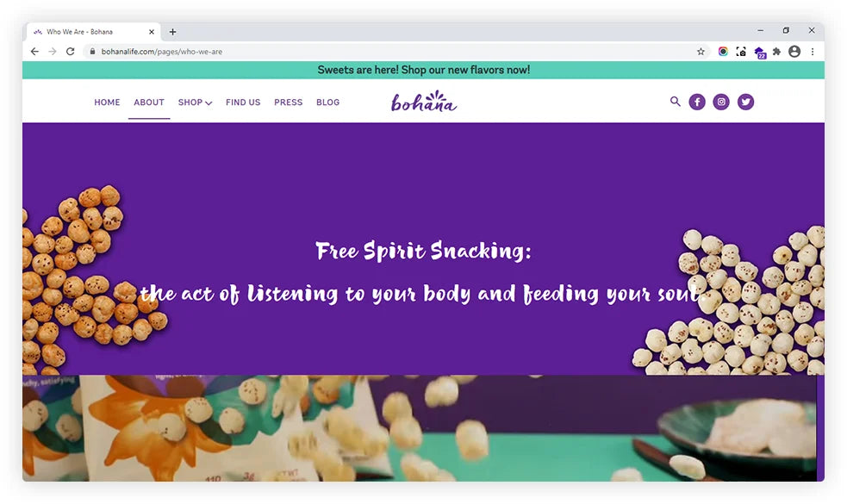Image resolution: width=847 pixels, height=504 pixels.
Task: Open Bohana's Facebook page icon
Action: pos(697,102)
